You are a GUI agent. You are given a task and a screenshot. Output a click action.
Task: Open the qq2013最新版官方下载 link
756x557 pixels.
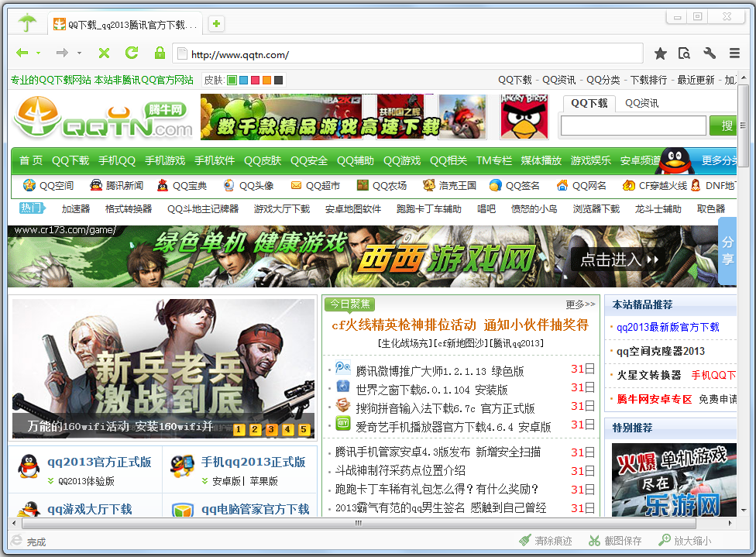pyautogui.click(x=668, y=328)
